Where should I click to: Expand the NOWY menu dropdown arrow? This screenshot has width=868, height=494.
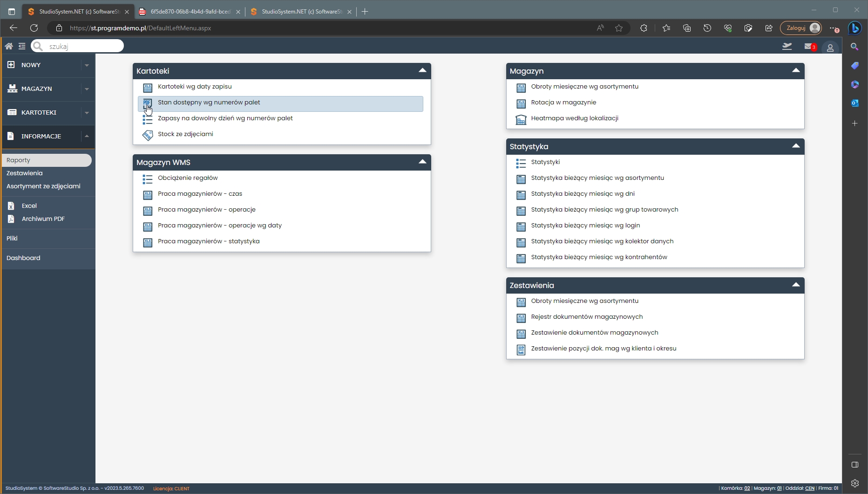(x=87, y=65)
